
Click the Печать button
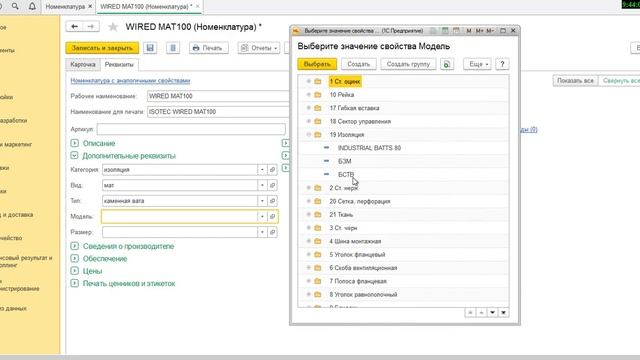click(x=208, y=48)
